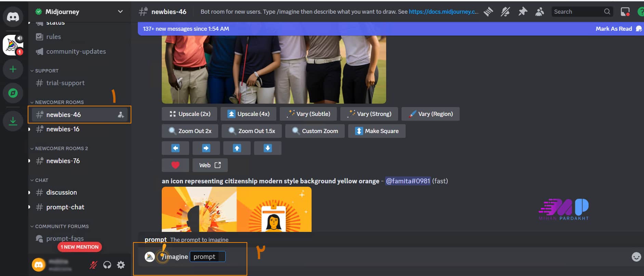Collapse the CHAT category
This screenshot has height=276, width=644.
tap(41, 180)
